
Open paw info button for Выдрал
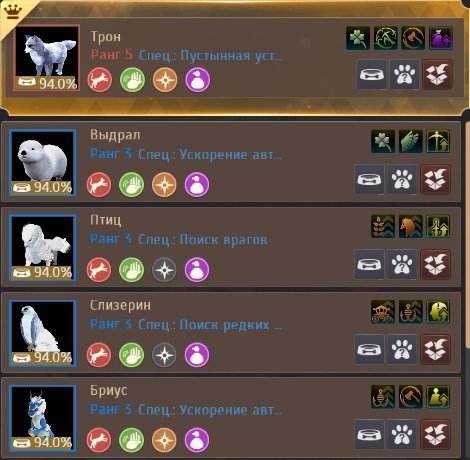401,179
